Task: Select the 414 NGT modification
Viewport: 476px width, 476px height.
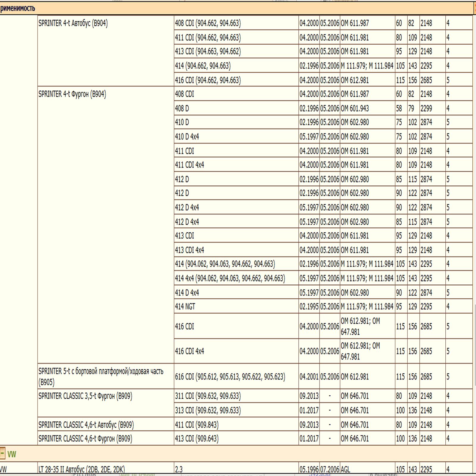Action: tap(185, 306)
